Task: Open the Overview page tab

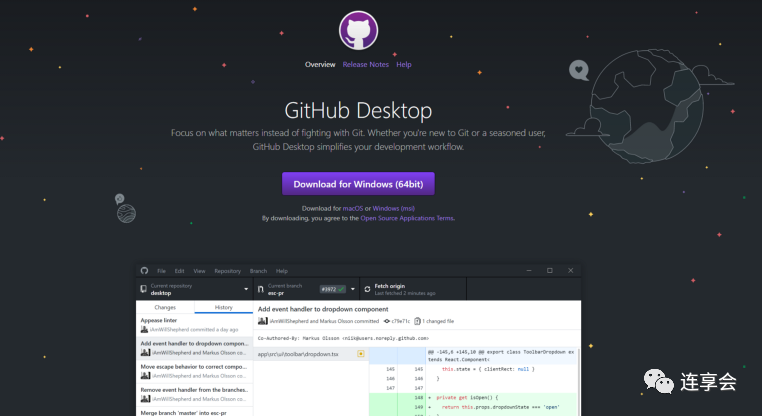Action: click(x=320, y=64)
